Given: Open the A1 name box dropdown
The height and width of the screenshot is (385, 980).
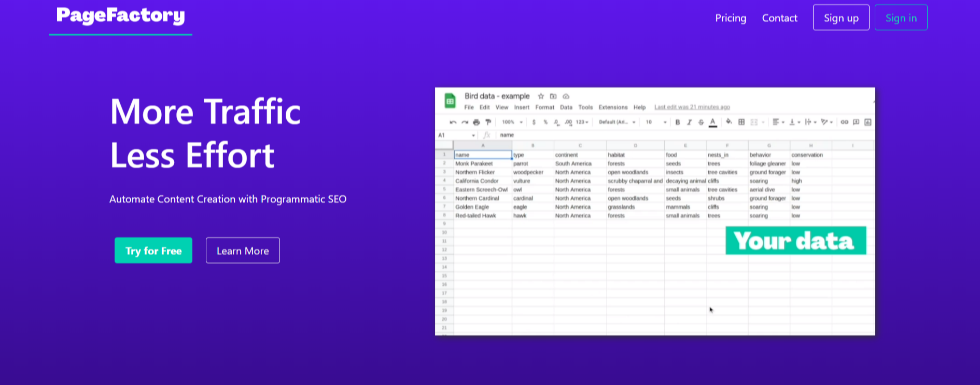Looking at the screenshot, I should pos(473,135).
